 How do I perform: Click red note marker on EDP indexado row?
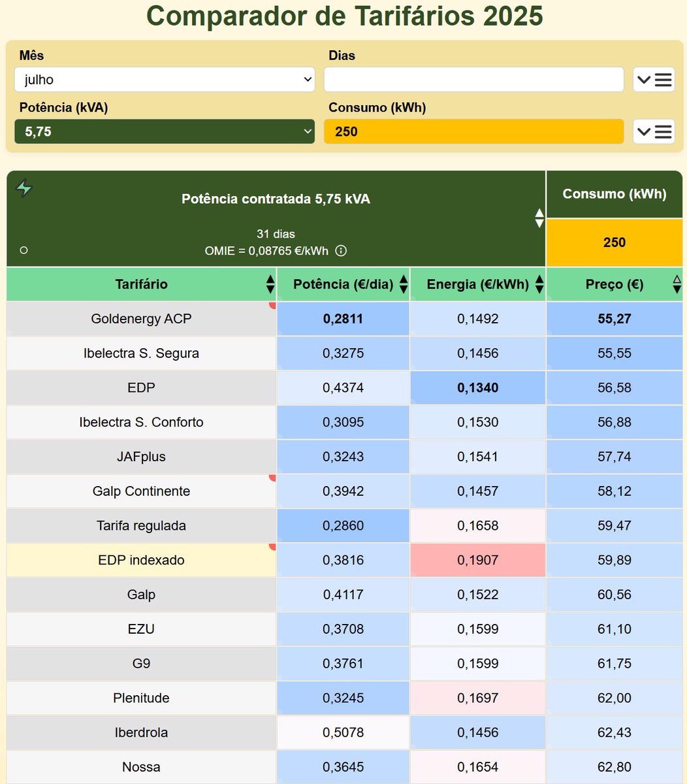[x=273, y=546]
